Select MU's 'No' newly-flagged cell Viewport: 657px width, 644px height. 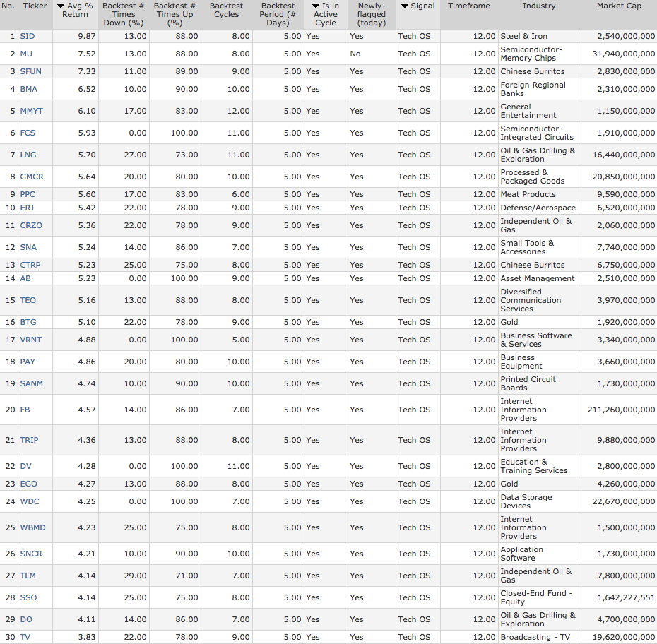(x=372, y=54)
